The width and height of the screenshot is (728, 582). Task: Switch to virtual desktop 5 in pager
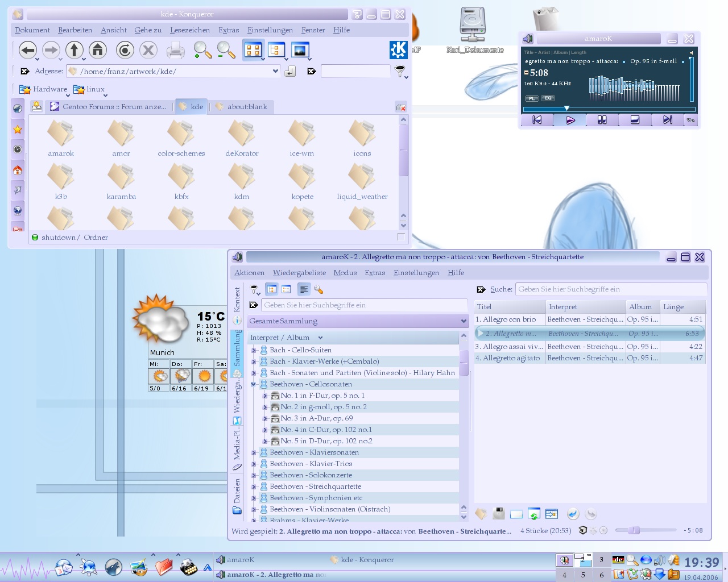pyautogui.click(x=583, y=575)
